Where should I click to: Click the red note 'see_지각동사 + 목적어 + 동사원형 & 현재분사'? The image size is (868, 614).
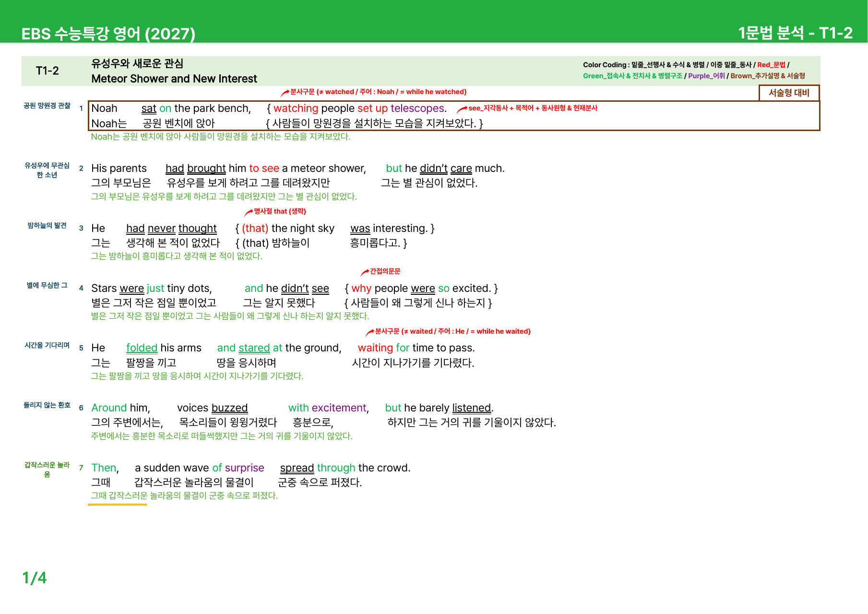pos(533,108)
